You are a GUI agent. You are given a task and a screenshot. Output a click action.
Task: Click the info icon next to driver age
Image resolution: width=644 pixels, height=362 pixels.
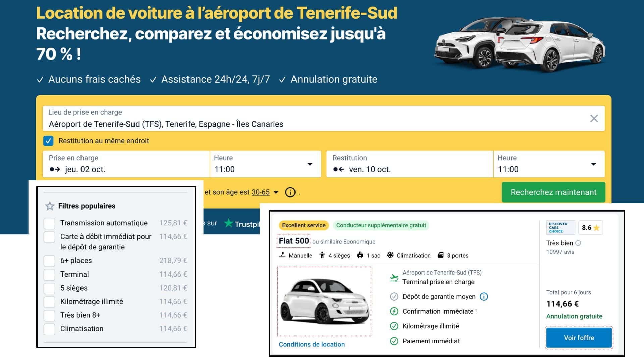point(290,192)
